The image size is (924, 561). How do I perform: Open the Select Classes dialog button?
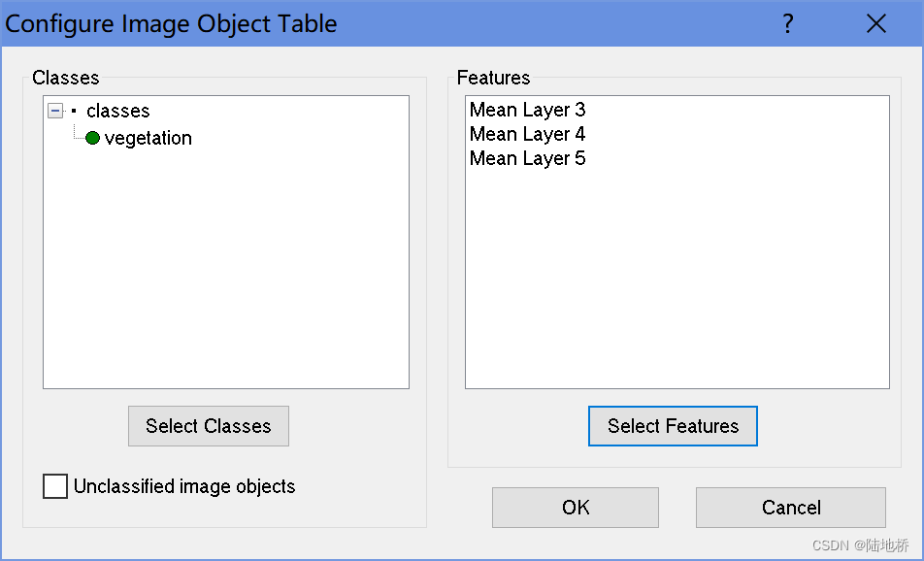coord(209,426)
